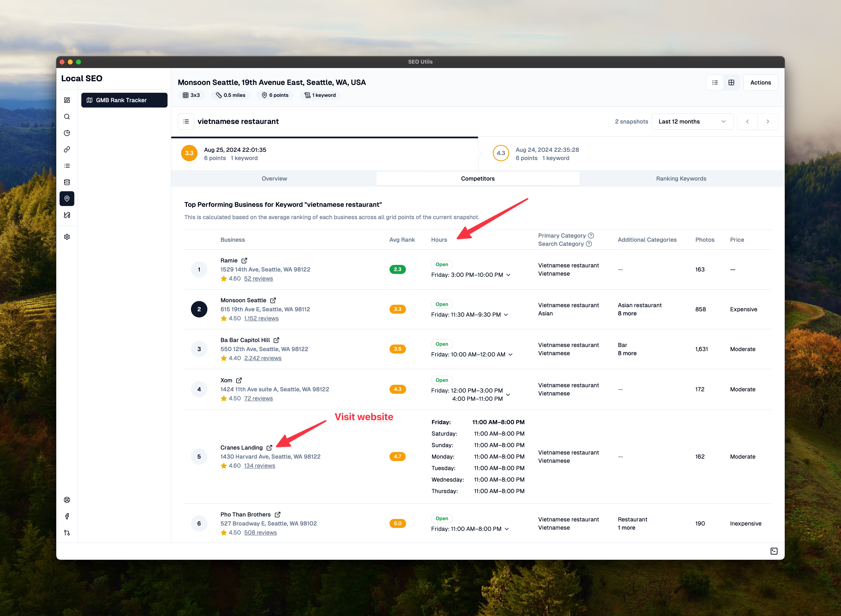The width and height of the screenshot is (841, 616).
Task: Toggle the keyword list button
Action: pyautogui.click(x=186, y=121)
